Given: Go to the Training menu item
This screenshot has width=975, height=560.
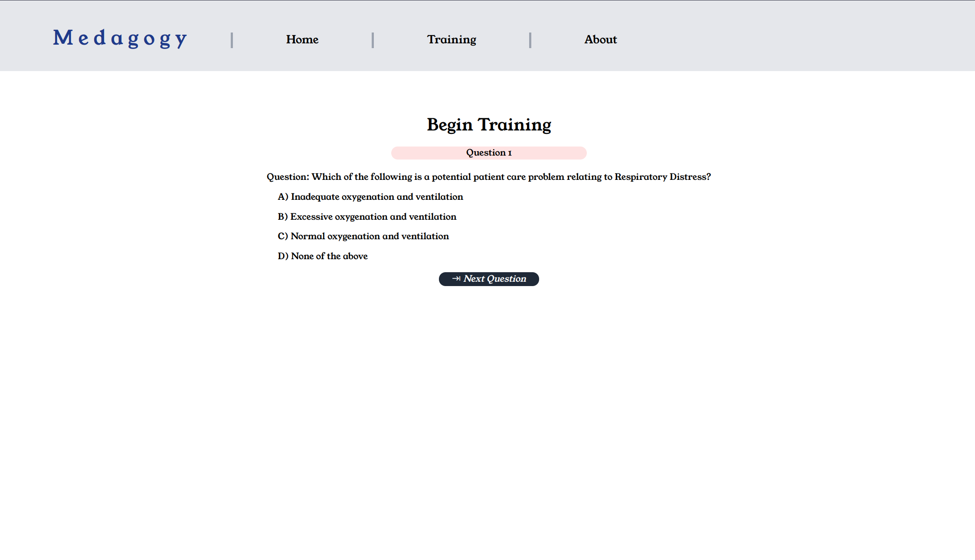Looking at the screenshot, I should point(452,39).
